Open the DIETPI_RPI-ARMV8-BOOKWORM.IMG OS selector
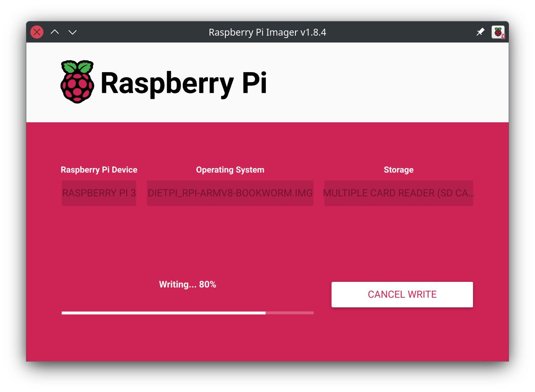 pos(230,193)
